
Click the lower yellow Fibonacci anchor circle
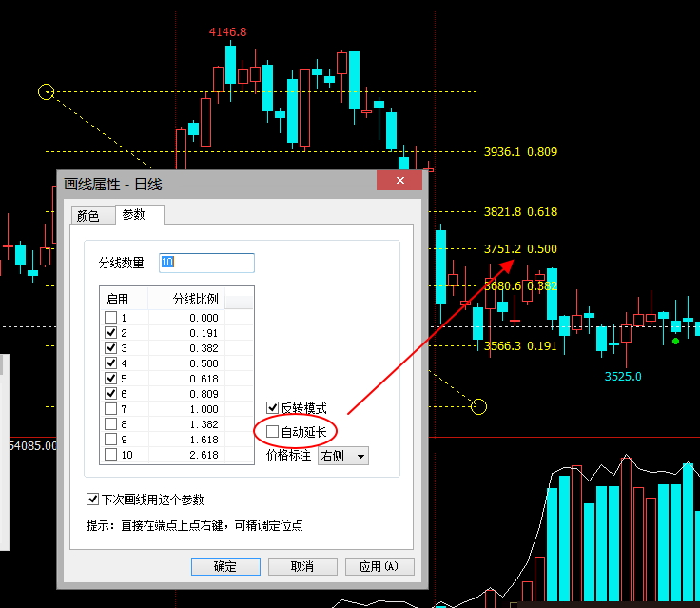(479, 407)
